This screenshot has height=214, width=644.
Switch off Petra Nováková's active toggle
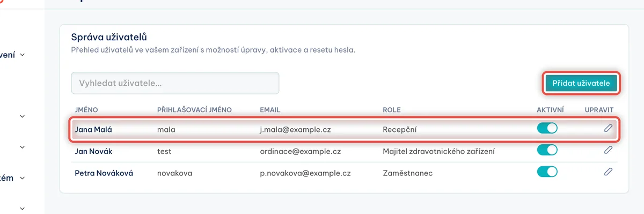point(547,172)
